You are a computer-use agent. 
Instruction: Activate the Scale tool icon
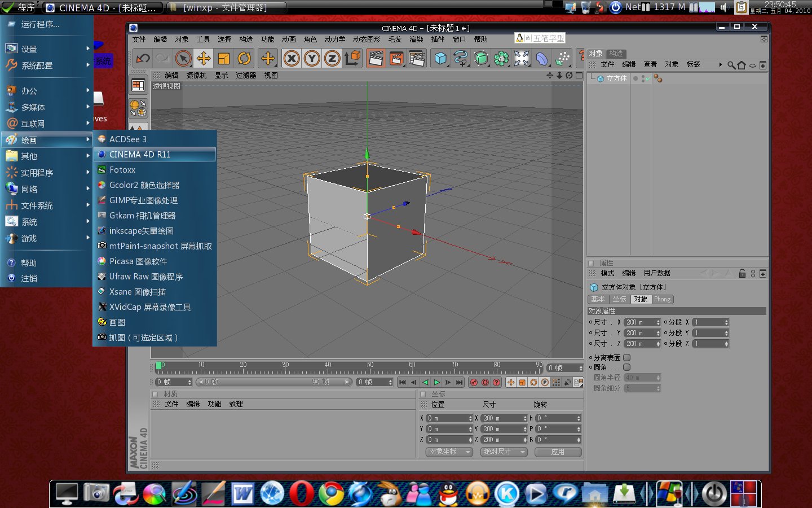click(x=224, y=58)
